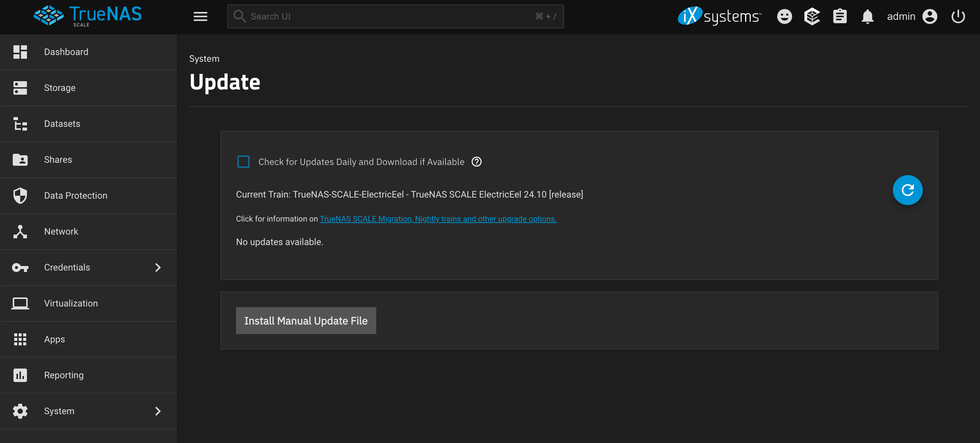Refresh update check with blue circular button
Image resolution: width=980 pixels, height=443 pixels.
907,190
